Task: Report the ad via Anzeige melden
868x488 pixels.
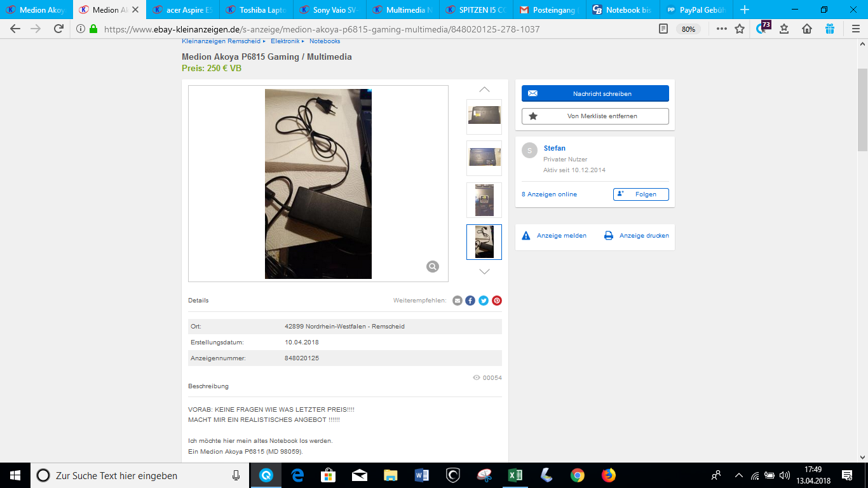Action: click(554, 236)
